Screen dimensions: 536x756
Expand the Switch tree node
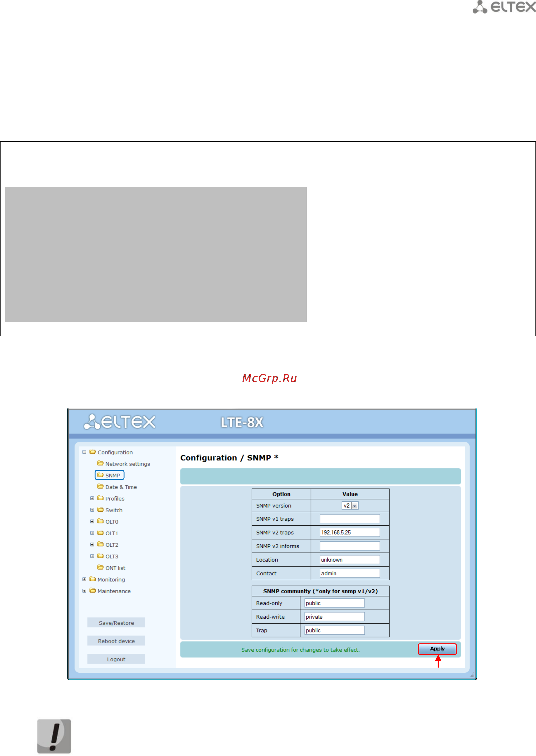(92, 510)
